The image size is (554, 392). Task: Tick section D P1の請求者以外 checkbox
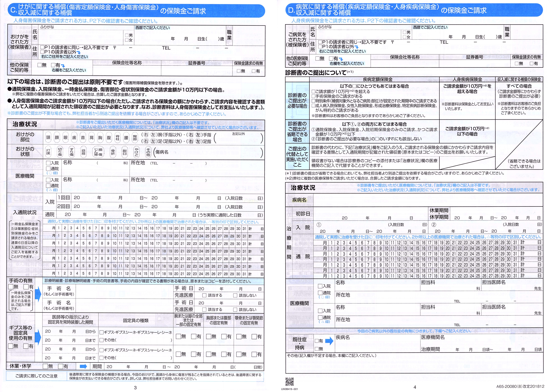[x=320, y=47]
